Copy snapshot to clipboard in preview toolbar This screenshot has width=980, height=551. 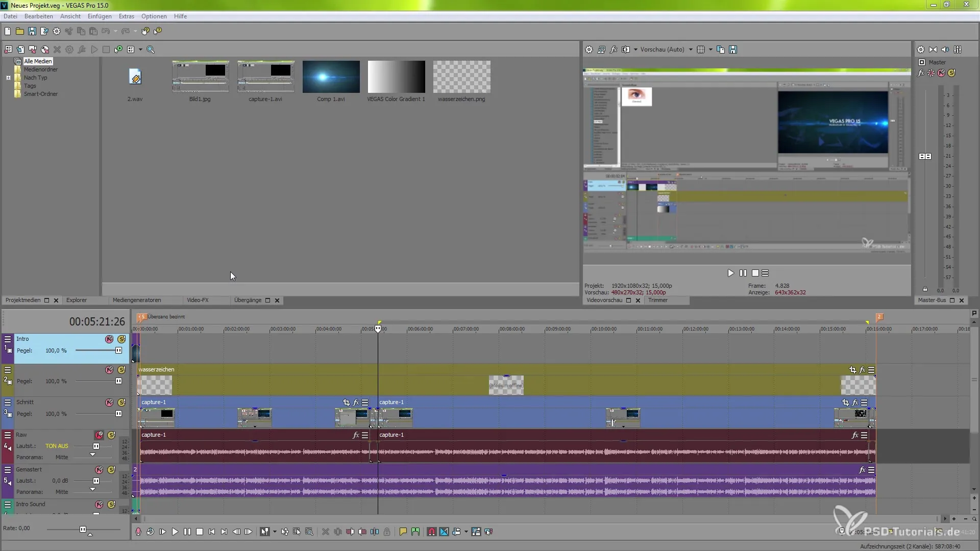tap(721, 49)
